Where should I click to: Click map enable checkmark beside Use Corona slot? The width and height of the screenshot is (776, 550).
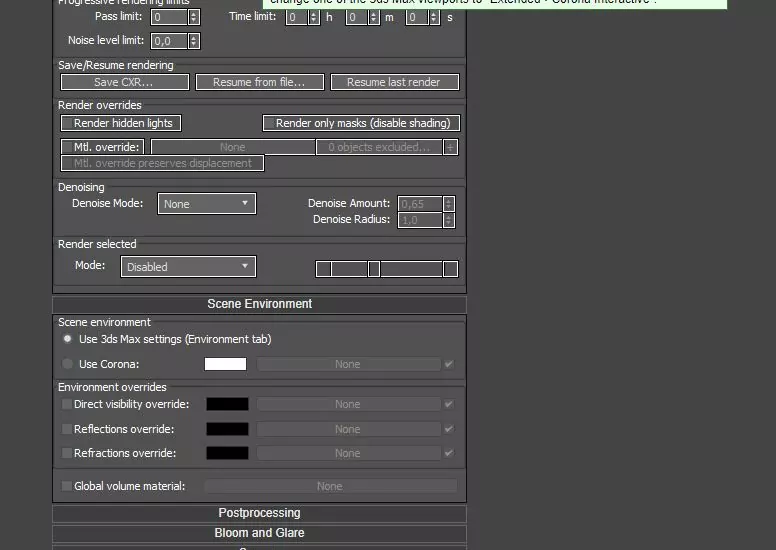[x=449, y=365]
